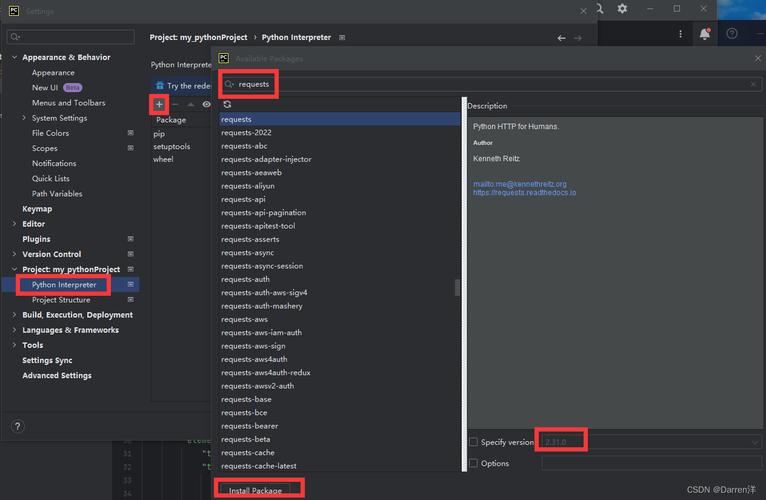Image resolution: width=766 pixels, height=500 pixels.
Task: Open the help question mark in Settings
Action: point(18,426)
